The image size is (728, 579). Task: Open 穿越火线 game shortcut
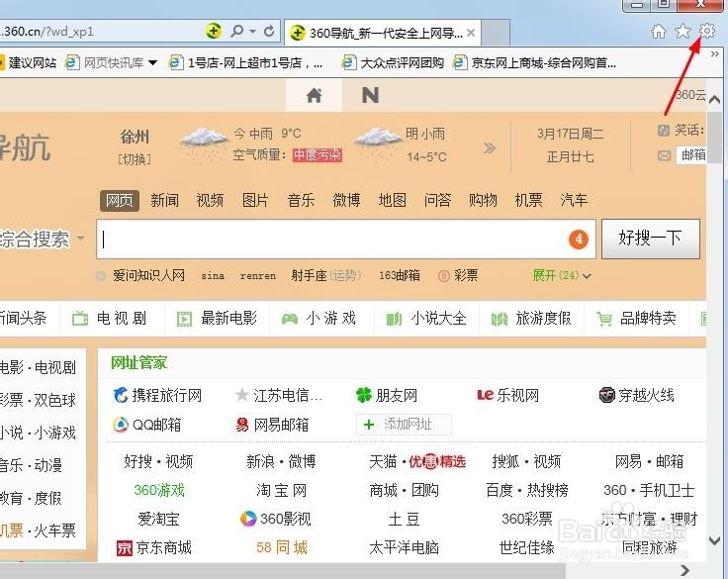click(637, 396)
